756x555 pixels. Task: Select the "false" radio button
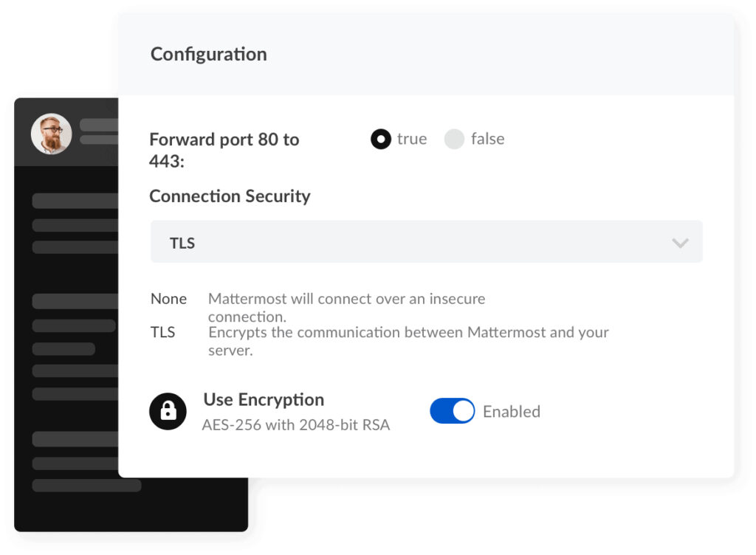pos(454,139)
